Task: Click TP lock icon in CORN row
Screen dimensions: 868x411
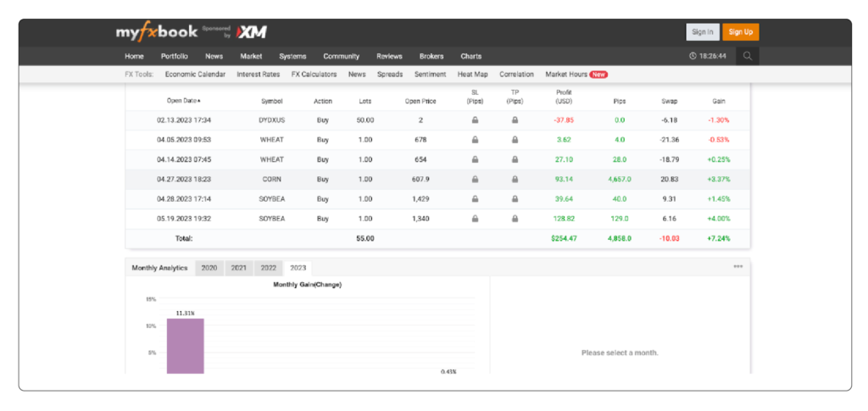Action: tap(515, 180)
